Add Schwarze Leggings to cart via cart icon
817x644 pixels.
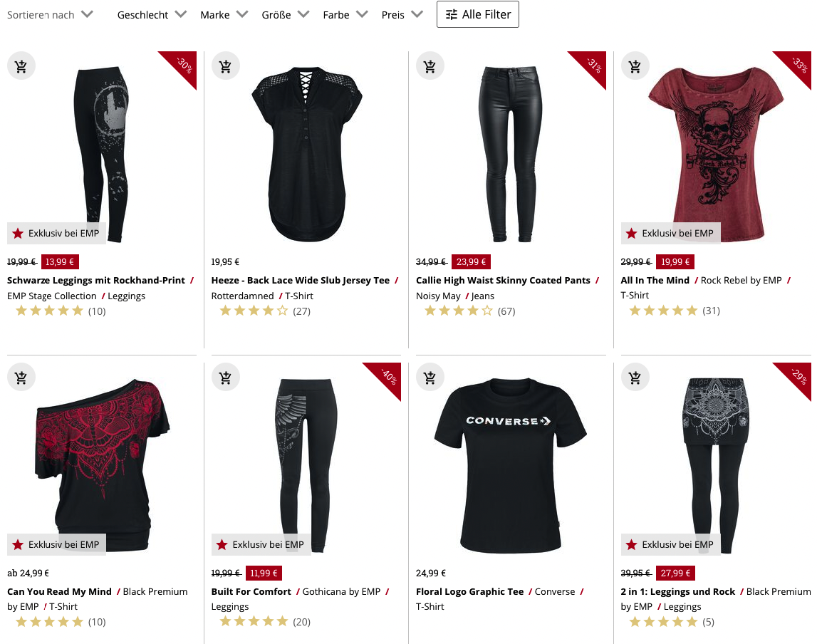[21, 65]
